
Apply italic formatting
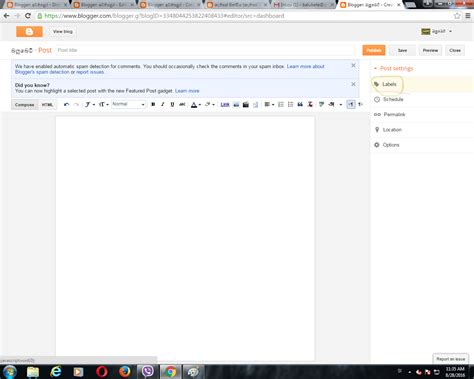click(x=163, y=104)
